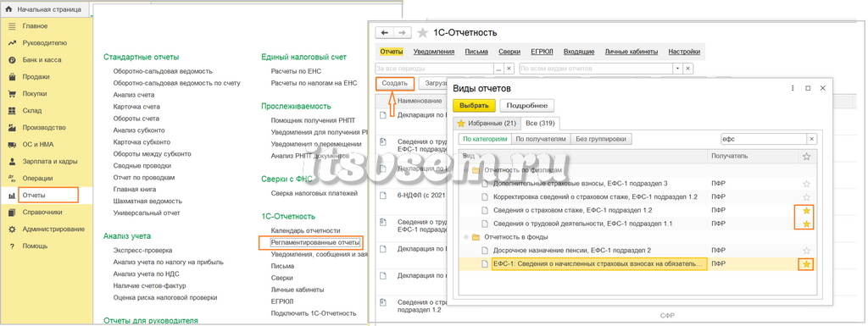Open period selection ellipsis button
Viewport: 868px width, 326px height.
pyautogui.click(x=498, y=69)
